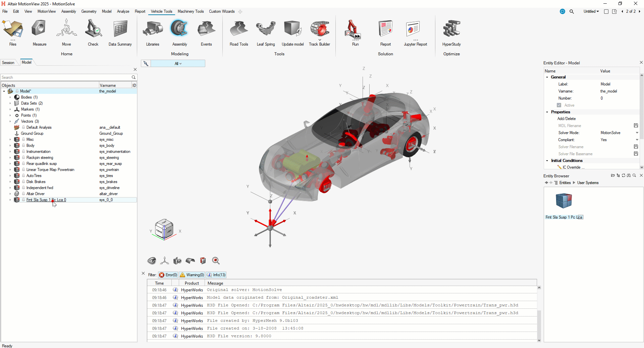Screen dimensions: 644x348
Task: Generate a Jupyter Report
Action: pos(415,33)
